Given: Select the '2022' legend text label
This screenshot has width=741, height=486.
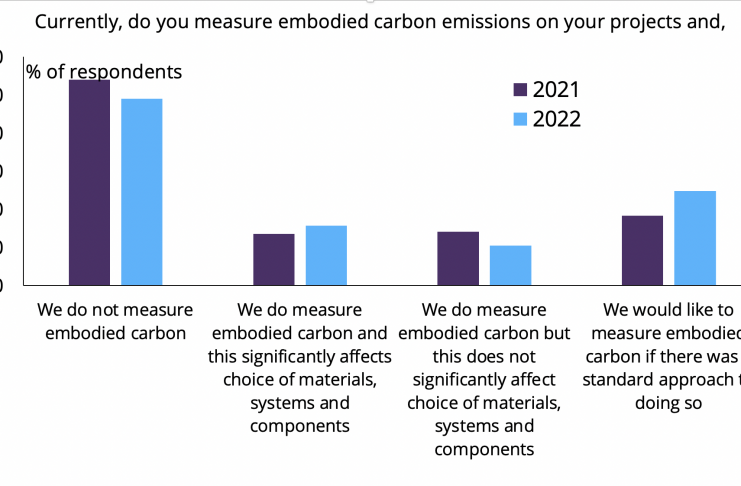Looking at the screenshot, I should (x=556, y=119).
